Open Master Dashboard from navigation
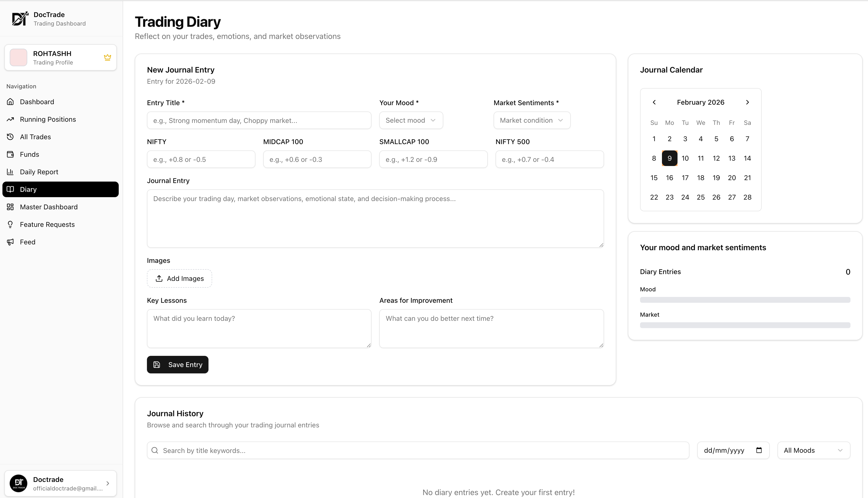 (49, 207)
